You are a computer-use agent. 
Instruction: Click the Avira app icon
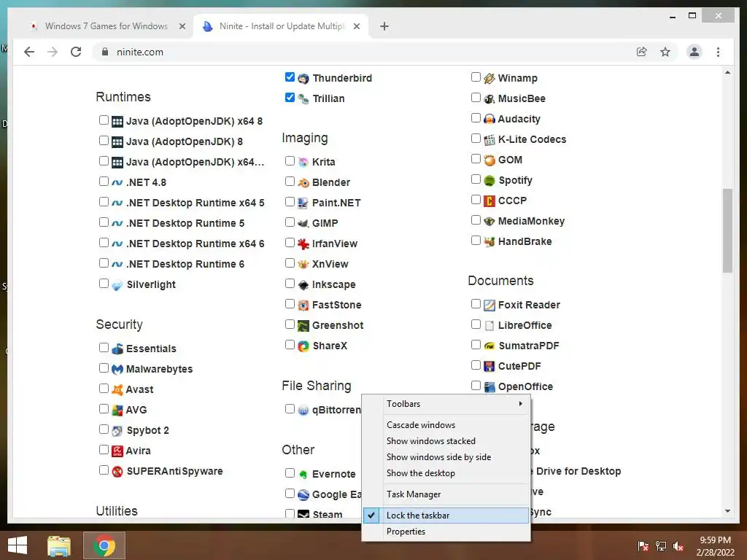117,451
